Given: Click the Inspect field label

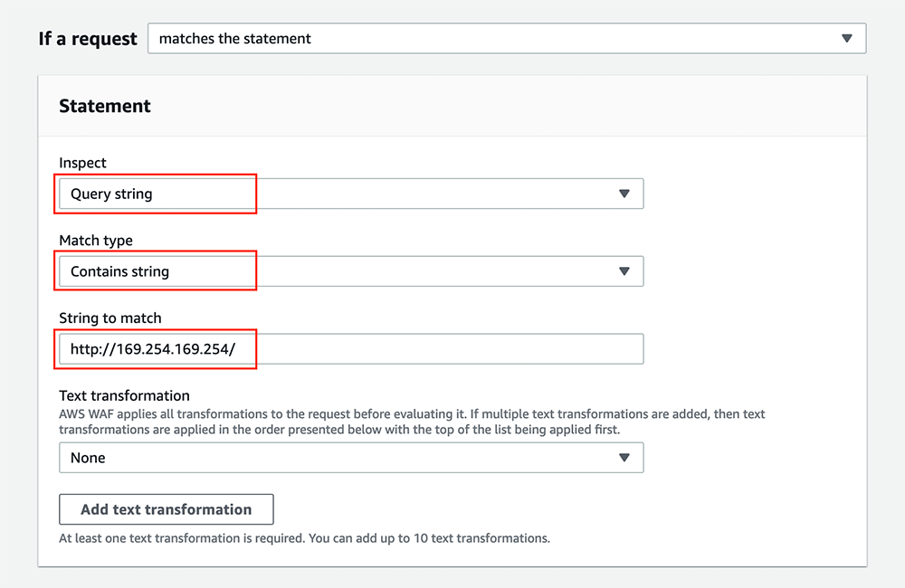Looking at the screenshot, I should (x=82, y=163).
